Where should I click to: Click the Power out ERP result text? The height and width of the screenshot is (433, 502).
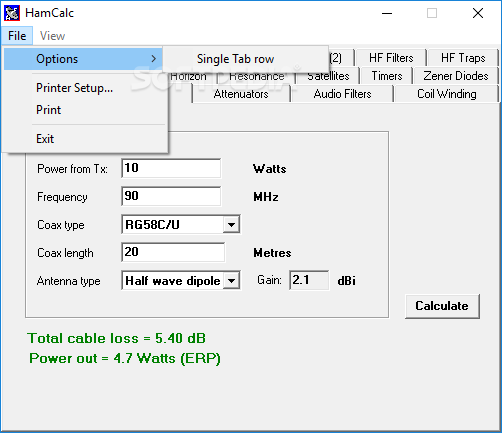click(x=125, y=359)
